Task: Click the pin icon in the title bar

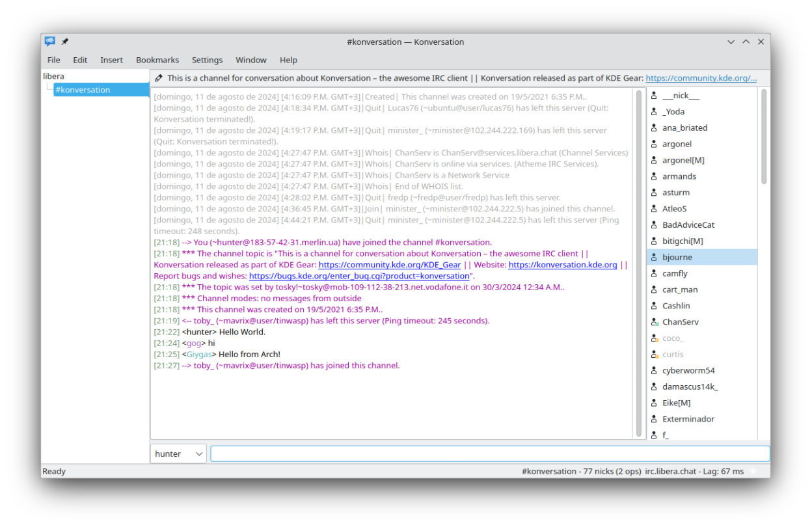Action: [65, 42]
